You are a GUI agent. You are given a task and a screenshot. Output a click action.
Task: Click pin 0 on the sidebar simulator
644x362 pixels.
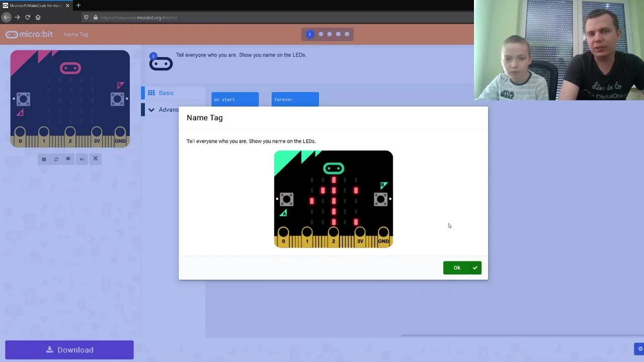(20, 136)
